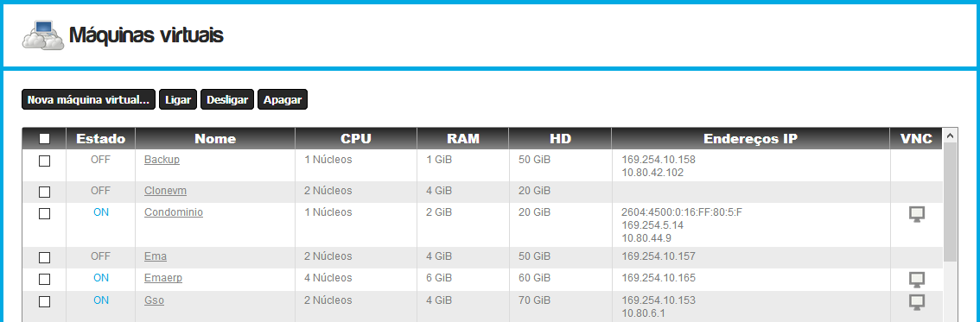Select the Backup machine checkbox
This screenshot has height=322, width=980.
click(x=44, y=161)
